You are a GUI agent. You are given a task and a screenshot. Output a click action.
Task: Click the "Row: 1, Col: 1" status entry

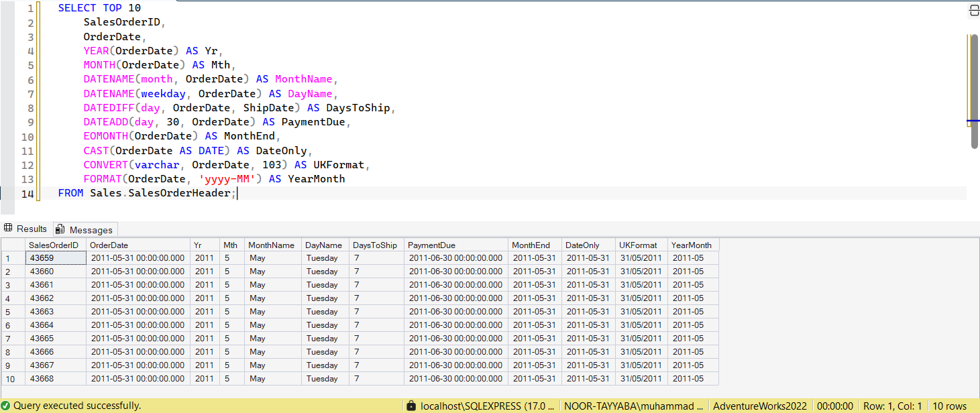click(x=892, y=406)
